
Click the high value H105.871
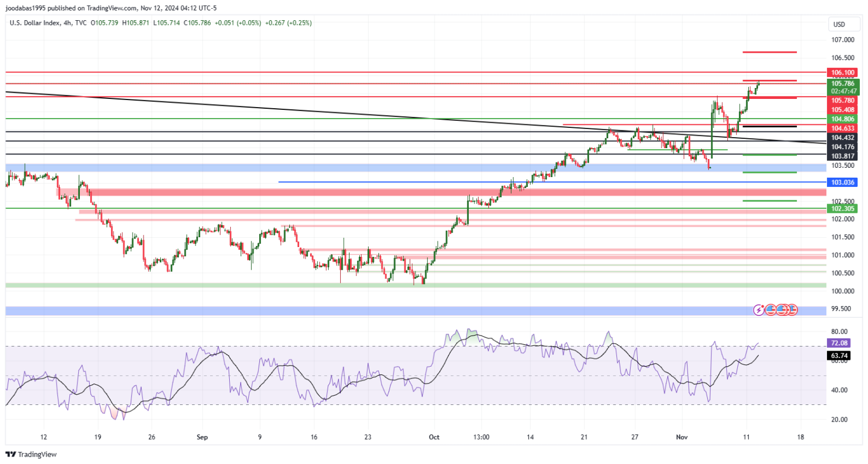(137, 23)
